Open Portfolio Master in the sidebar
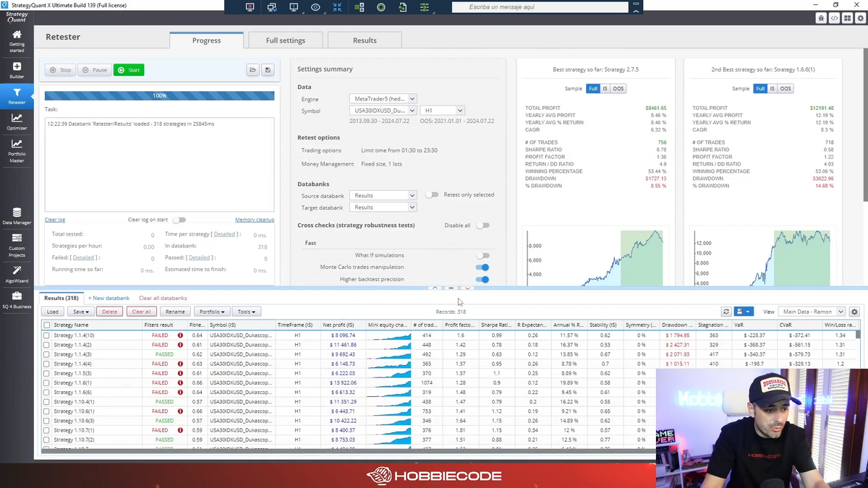868x488 pixels. tap(17, 151)
